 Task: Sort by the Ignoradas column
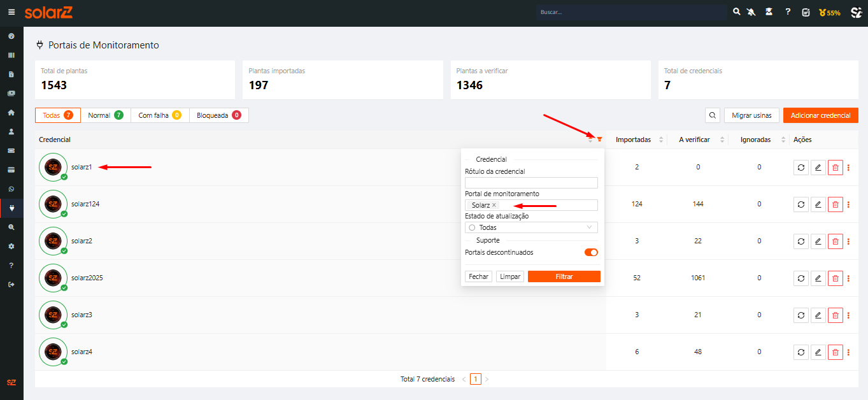[783, 139]
